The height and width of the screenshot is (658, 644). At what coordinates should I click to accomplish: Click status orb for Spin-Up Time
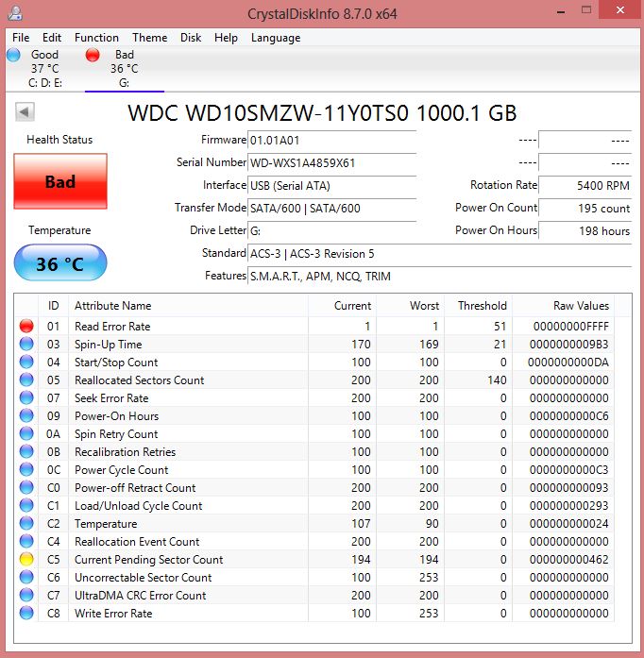pos(26,345)
